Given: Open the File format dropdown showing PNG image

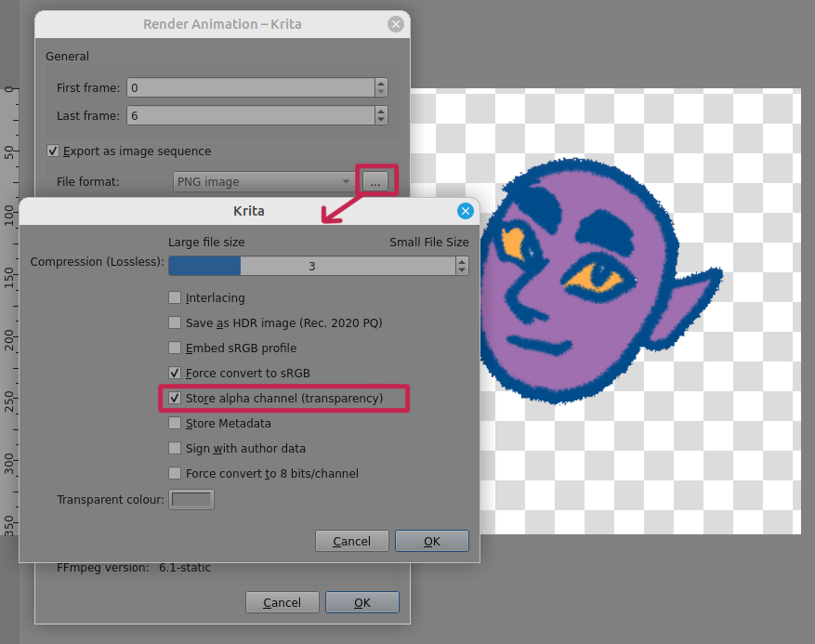Looking at the screenshot, I should [x=263, y=181].
